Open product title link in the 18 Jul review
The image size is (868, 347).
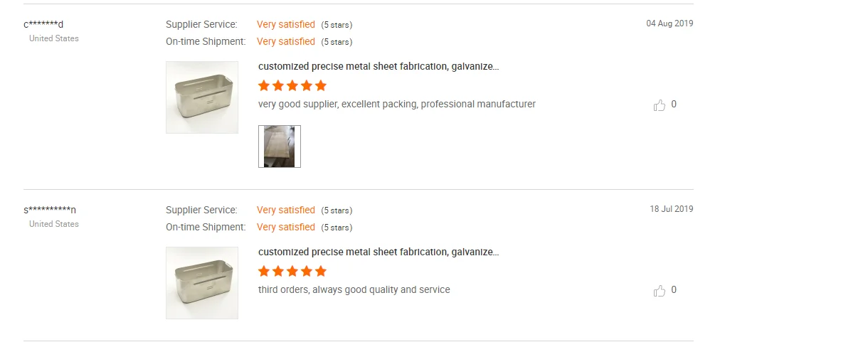(x=379, y=252)
